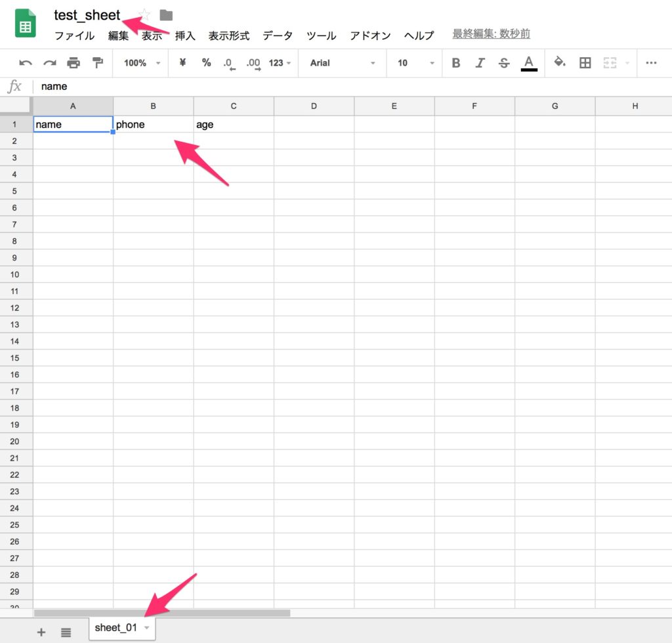Expand the 100% zoom dropdown

coord(142,63)
